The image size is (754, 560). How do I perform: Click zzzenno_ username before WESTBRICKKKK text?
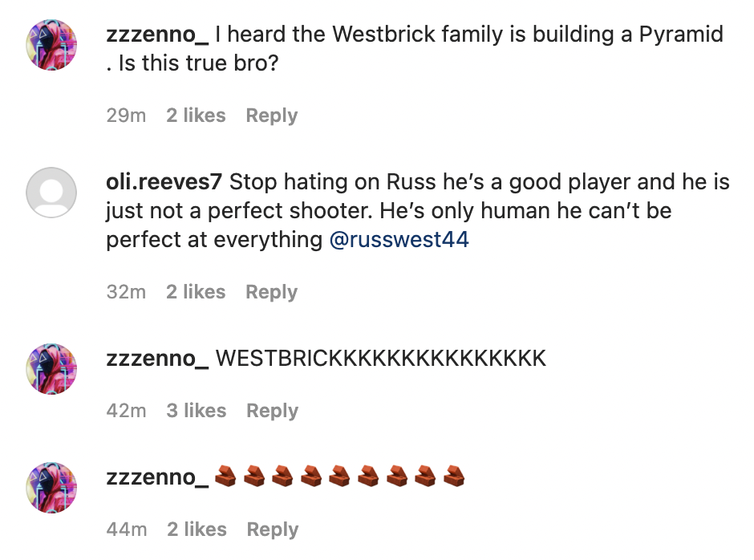click(x=157, y=358)
